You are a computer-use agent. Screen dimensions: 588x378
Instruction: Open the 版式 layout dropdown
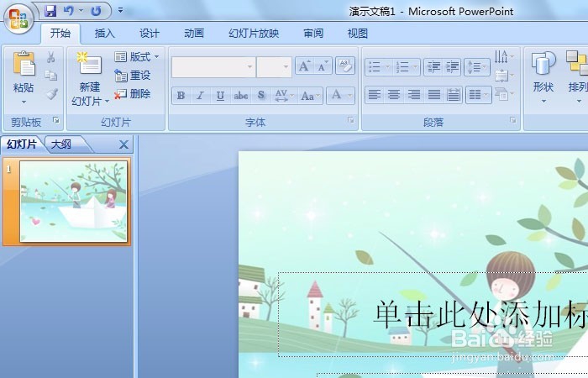136,57
